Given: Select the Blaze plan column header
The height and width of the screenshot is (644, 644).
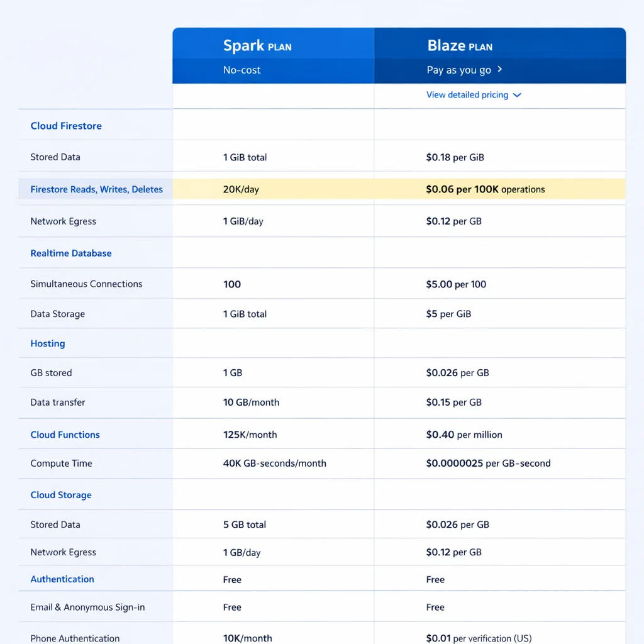Looking at the screenshot, I should coord(460,46).
